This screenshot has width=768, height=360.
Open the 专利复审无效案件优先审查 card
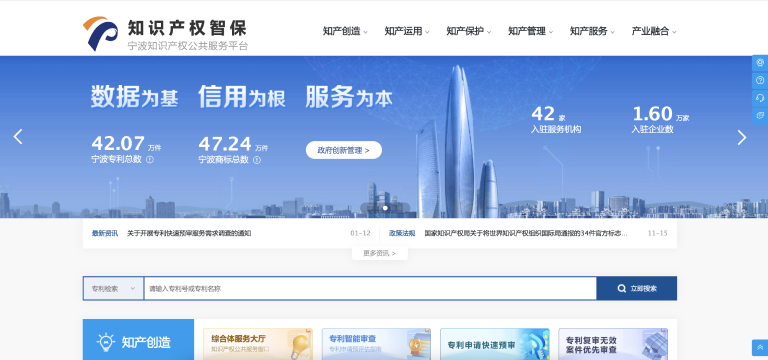[613, 344]
